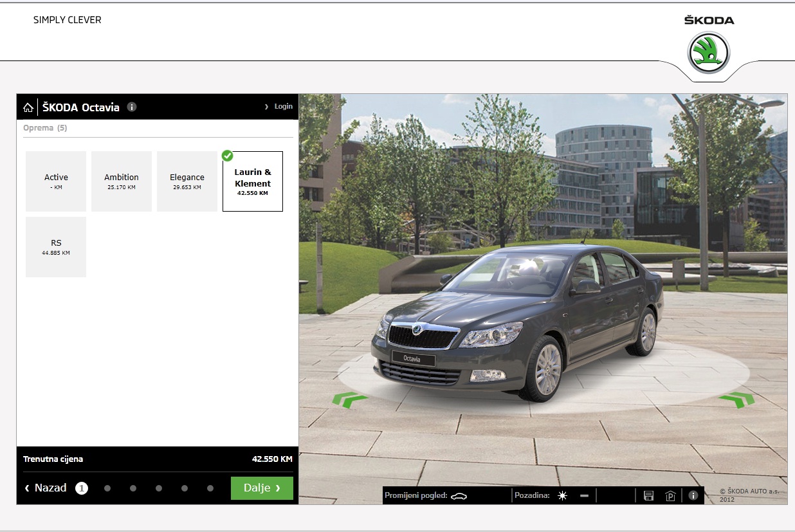Click the Promijeni pogled label
Viewport: 795px width, 532px height.
416,495
